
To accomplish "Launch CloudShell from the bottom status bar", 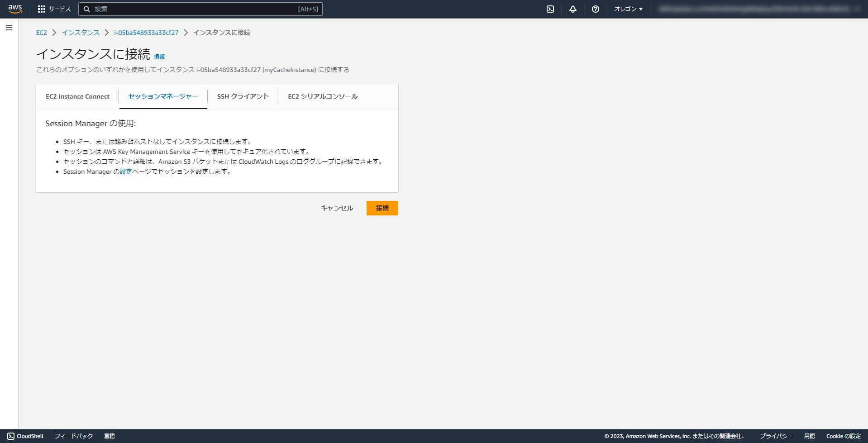I will [25, 436].
